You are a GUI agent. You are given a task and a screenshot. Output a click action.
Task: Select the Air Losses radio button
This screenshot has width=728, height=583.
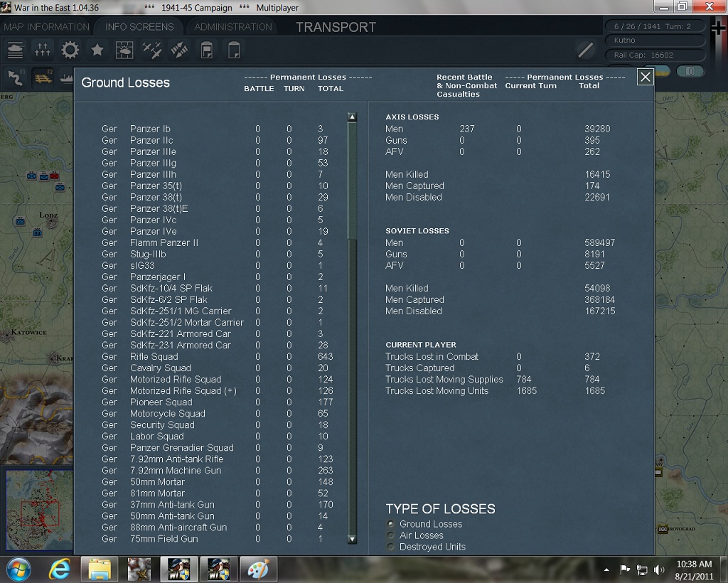[x=391, y=535]
